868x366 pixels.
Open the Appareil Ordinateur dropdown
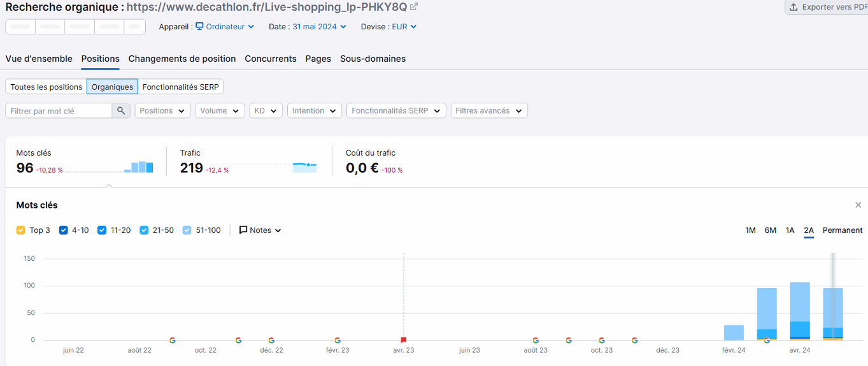click(x=225, y=27)
